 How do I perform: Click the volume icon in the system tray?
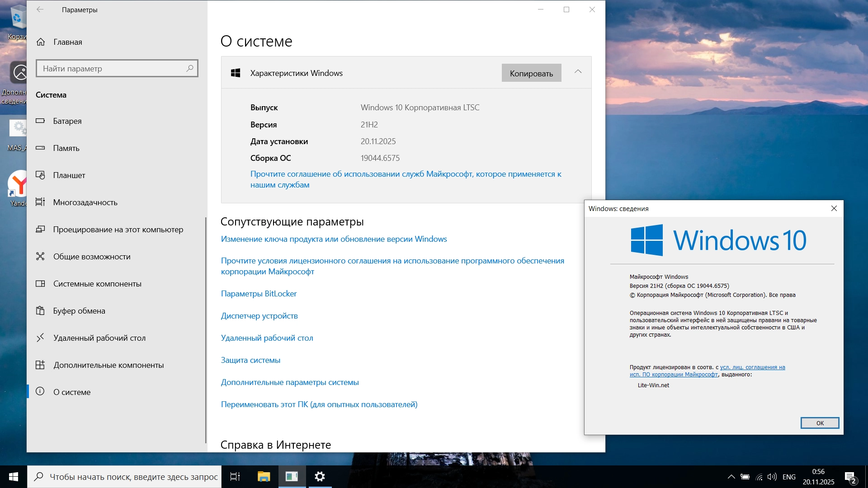click(772, 477)
